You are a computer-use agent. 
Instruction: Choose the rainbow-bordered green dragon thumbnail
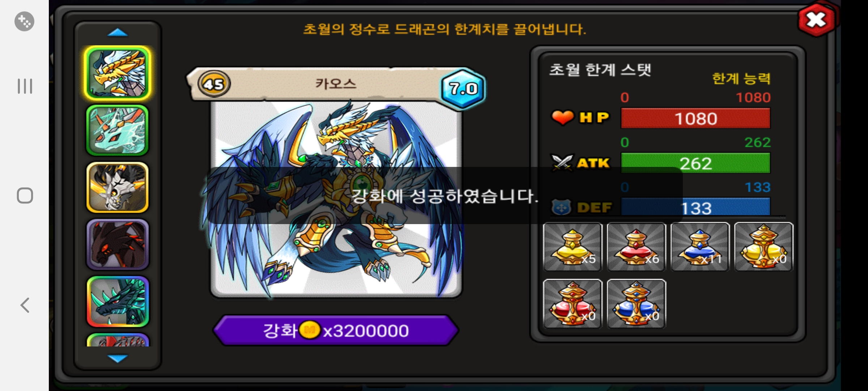pos(118,301)
